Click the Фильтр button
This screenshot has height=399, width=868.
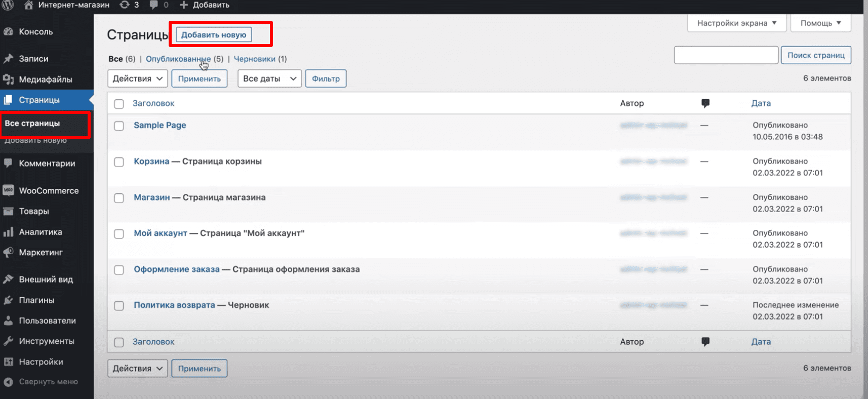[x=326, y=78]
